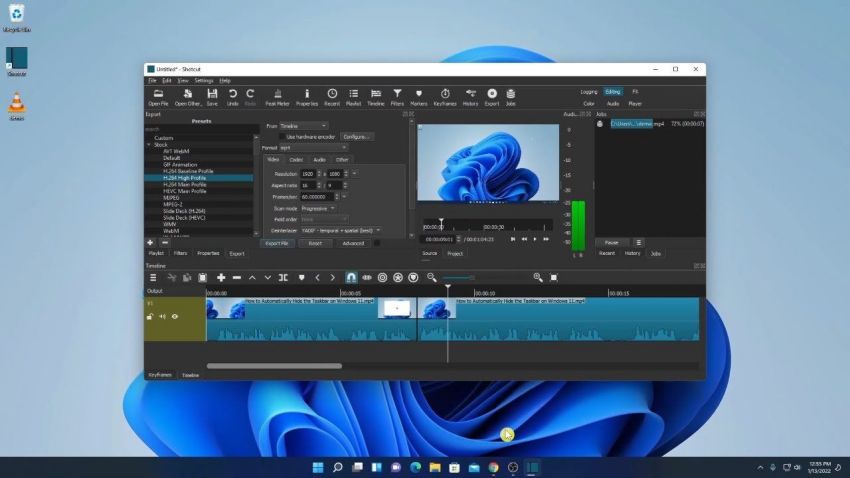Image resolution: width=850 pixels, height=478 pixels.
Task: Collapse the Stock presets tree
Action: click(149, 145)
